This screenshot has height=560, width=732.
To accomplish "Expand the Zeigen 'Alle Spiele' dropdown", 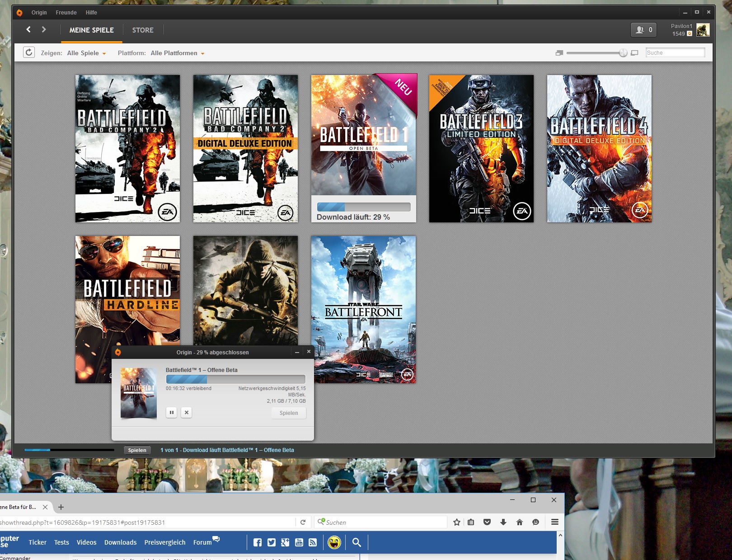I will point(86,53).
